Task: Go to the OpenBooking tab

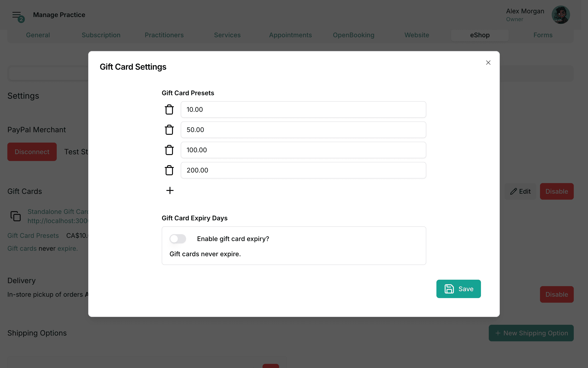Action: (353, 35)
